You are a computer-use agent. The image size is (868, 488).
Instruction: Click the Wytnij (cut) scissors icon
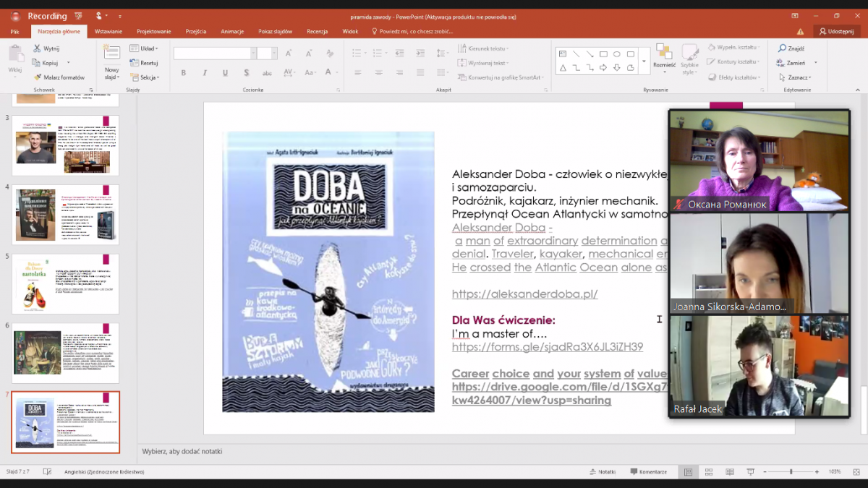pos(37,48)
